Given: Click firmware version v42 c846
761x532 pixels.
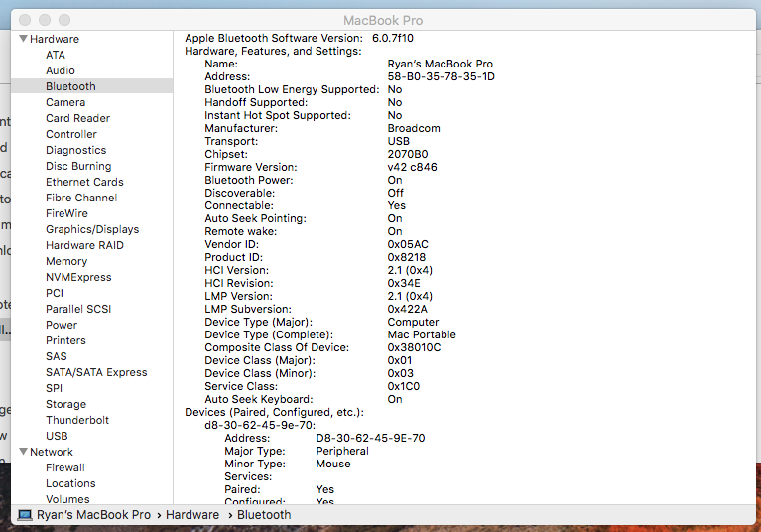Looking at the screenshot, I should 412,167.
